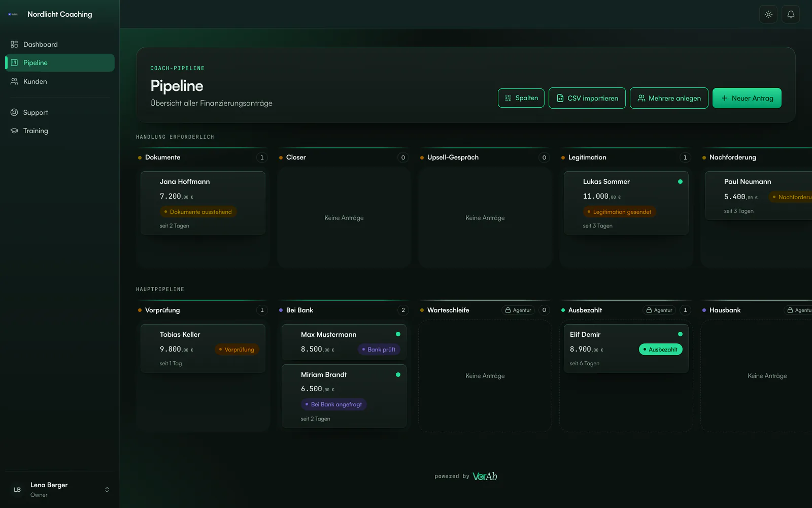Open Tobias Keller application card

(203, 348)
